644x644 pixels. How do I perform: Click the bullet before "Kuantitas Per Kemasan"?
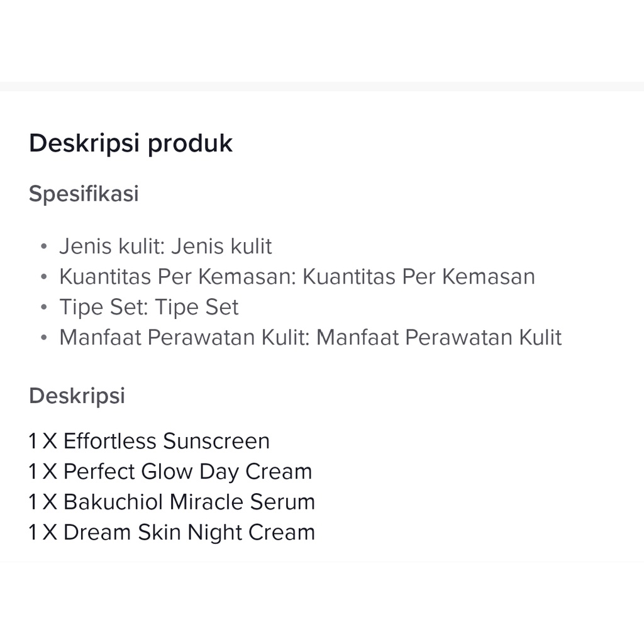(43, 277)
